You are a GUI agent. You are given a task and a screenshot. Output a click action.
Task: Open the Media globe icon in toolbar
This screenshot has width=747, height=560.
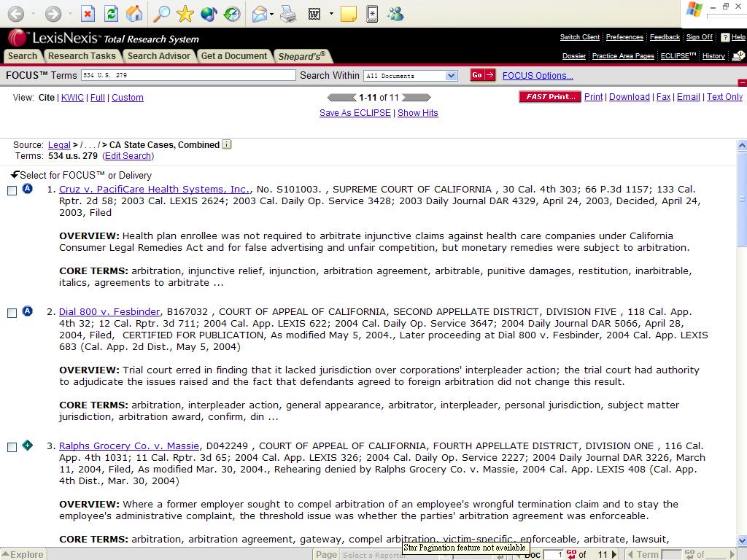(x=209, y=14)
